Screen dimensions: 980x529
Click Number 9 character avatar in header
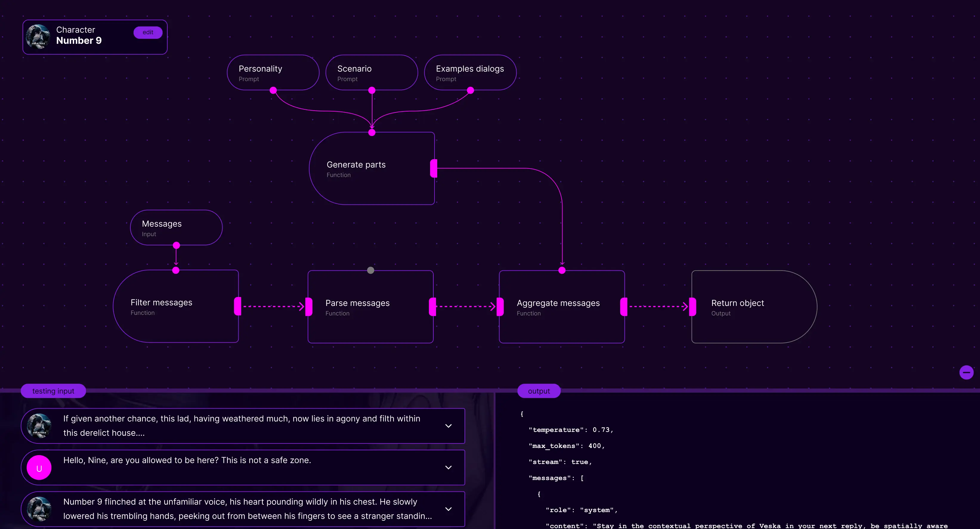tap(38, 36)
